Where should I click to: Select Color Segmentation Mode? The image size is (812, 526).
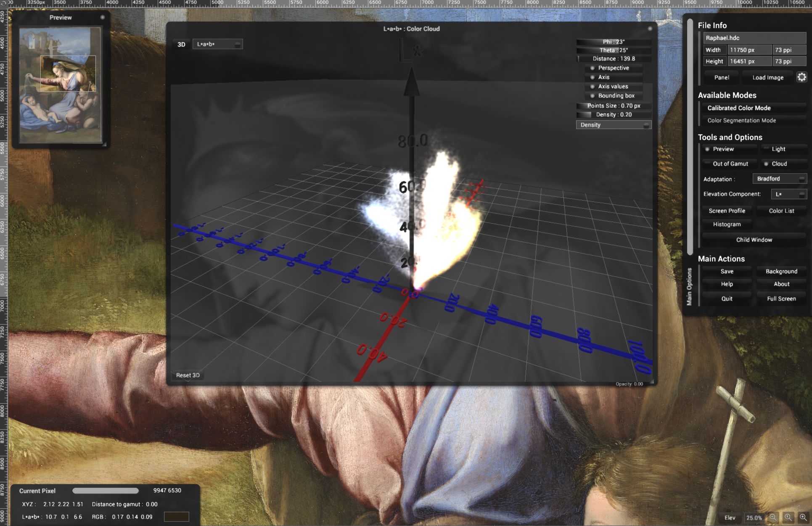pyautogui.click(x=741, y=120)
